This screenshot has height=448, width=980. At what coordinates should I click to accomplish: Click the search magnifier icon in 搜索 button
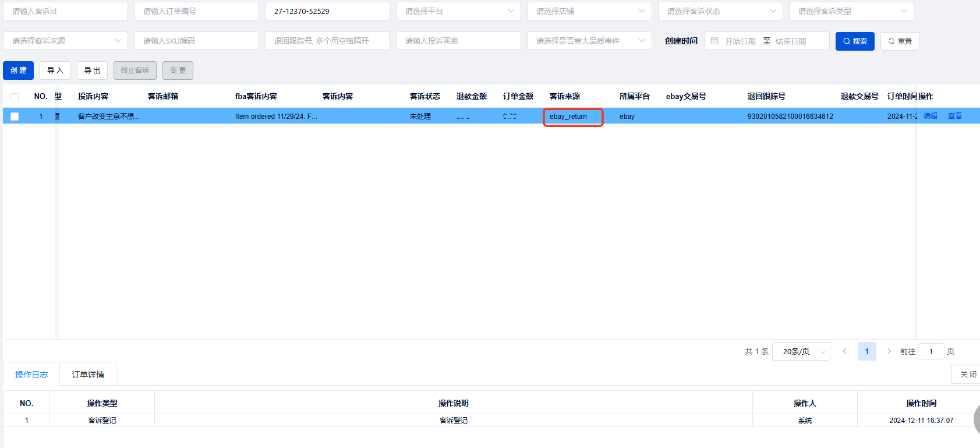847,41
